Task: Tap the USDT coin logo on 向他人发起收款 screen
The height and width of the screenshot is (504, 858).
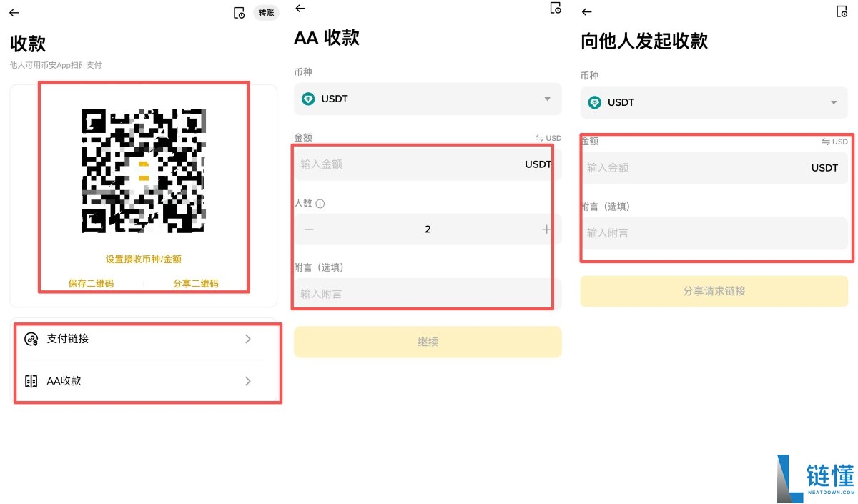Action: pos(596,102)
